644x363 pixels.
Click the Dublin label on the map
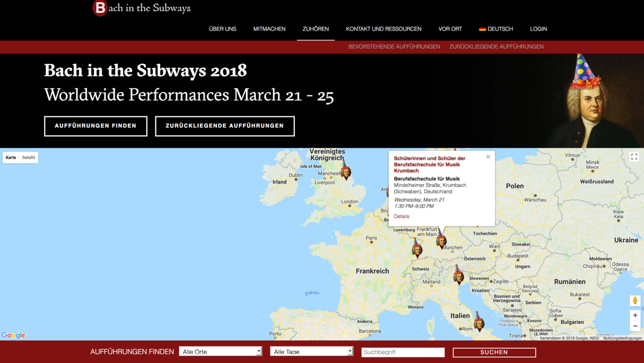295,175
